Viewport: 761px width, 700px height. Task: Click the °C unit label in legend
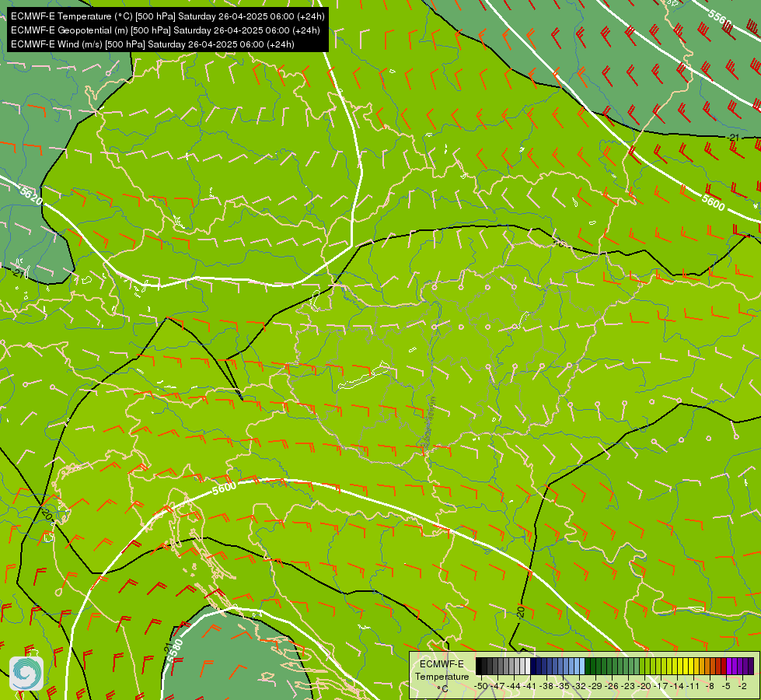[x=442, y=689]
